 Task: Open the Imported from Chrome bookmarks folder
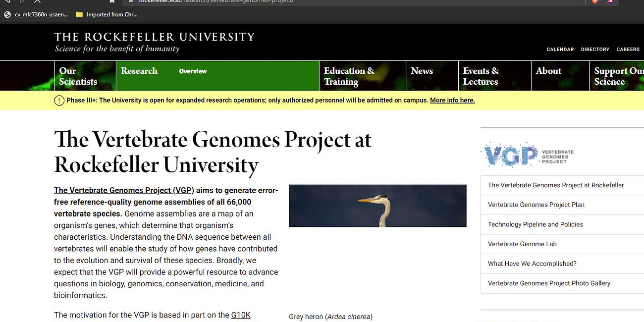[107, 15]
